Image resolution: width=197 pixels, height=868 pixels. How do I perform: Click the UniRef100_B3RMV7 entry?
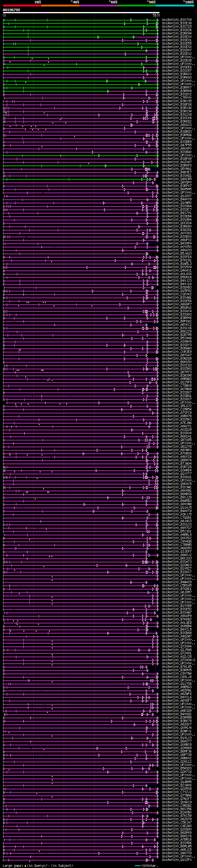click(x=177, y=88)
